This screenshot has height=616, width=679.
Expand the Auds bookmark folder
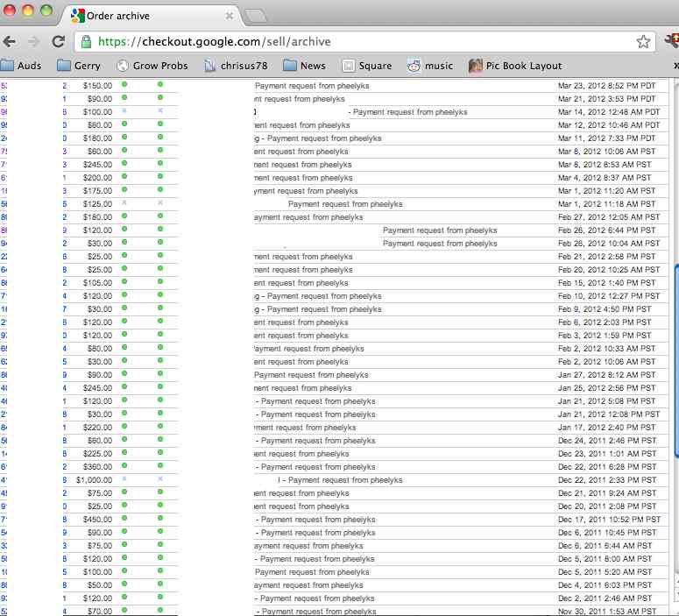click(21, 66)
